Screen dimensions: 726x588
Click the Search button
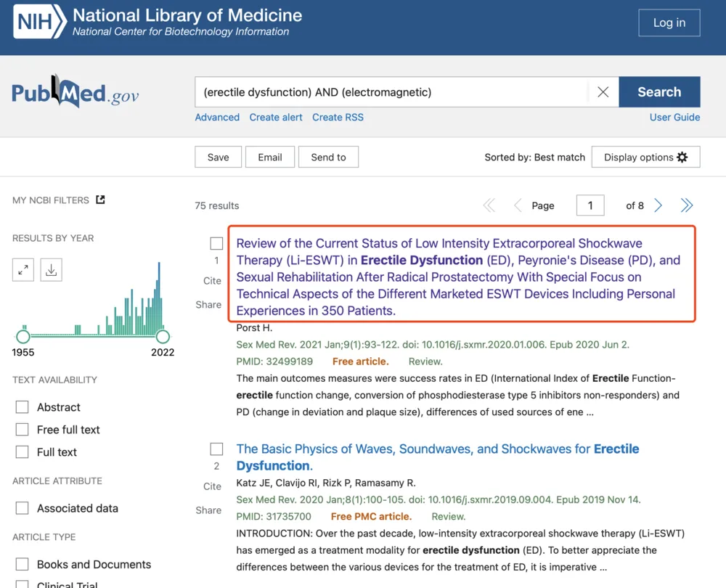click(659, 91)
